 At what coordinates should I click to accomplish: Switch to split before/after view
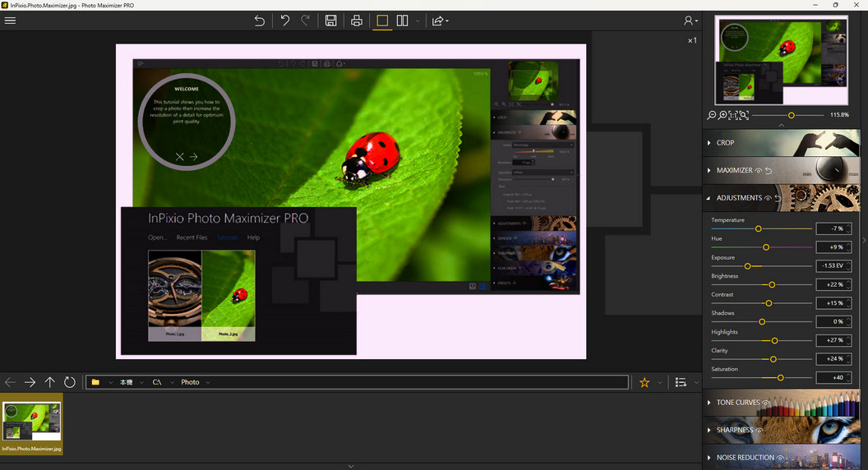[x=403, y=21]
